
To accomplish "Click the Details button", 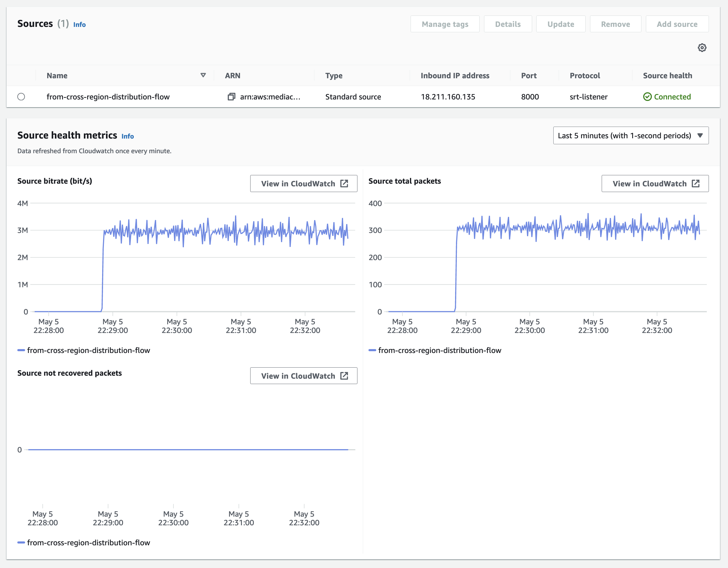I will click(x=507, y=24).
